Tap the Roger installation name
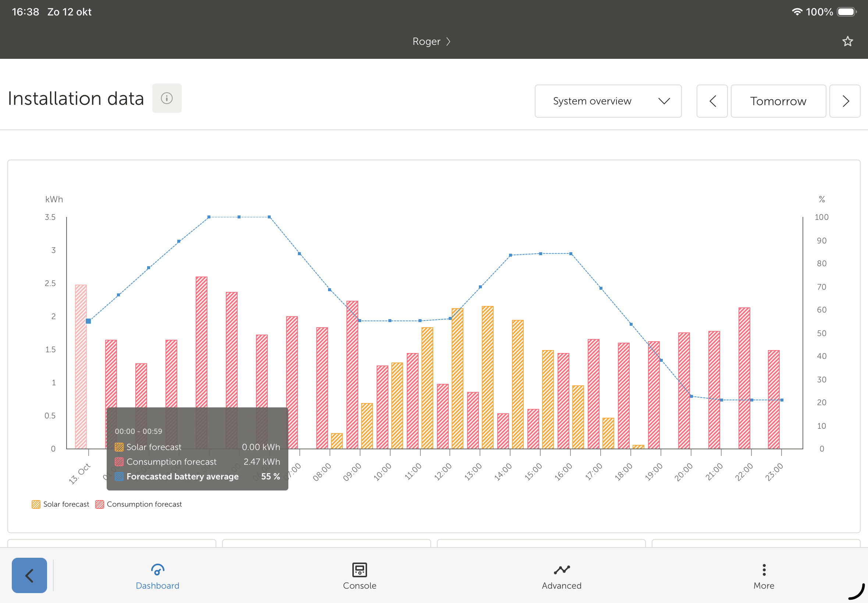The width and height of the screenshot is (868, 603). pyautogui.click(x=426, y=42)
